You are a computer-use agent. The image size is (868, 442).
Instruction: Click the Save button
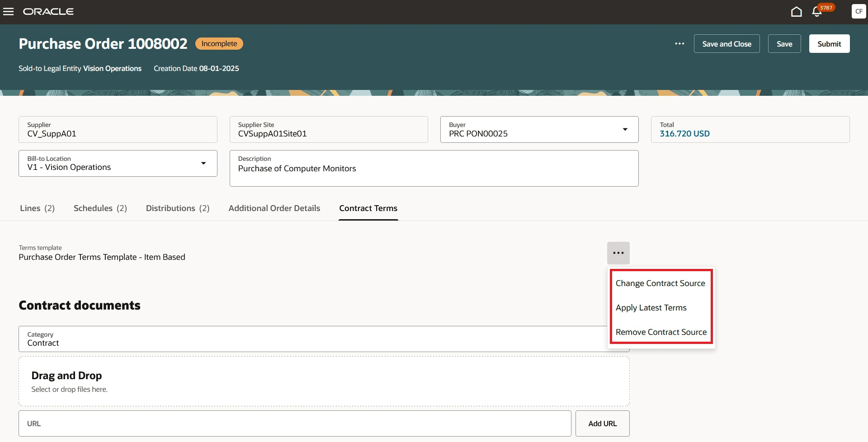click(784, 44)
